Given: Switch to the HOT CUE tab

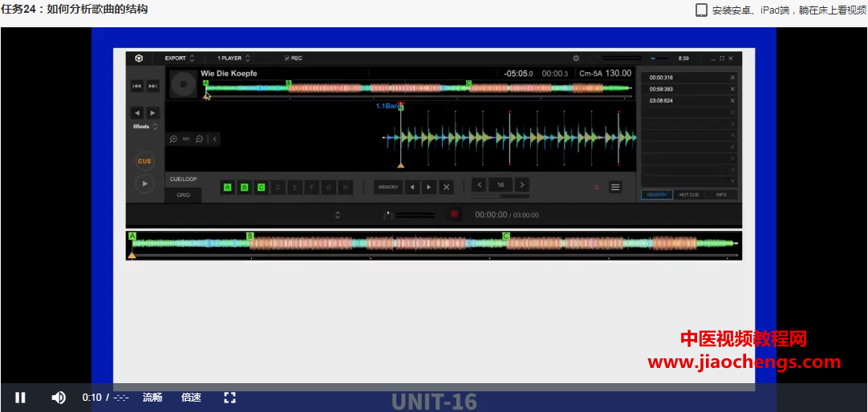Looking at the screenshot, I should click(689, 195).
